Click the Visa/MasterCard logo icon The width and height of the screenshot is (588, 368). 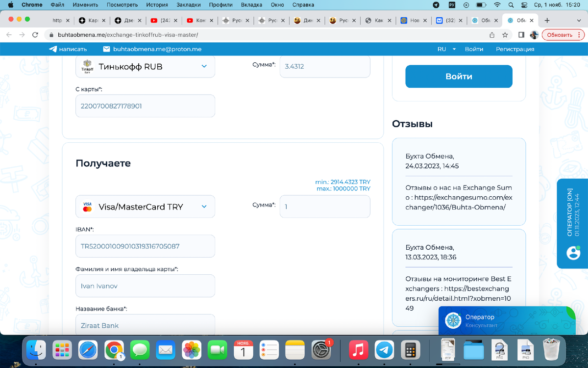[87, 207]
